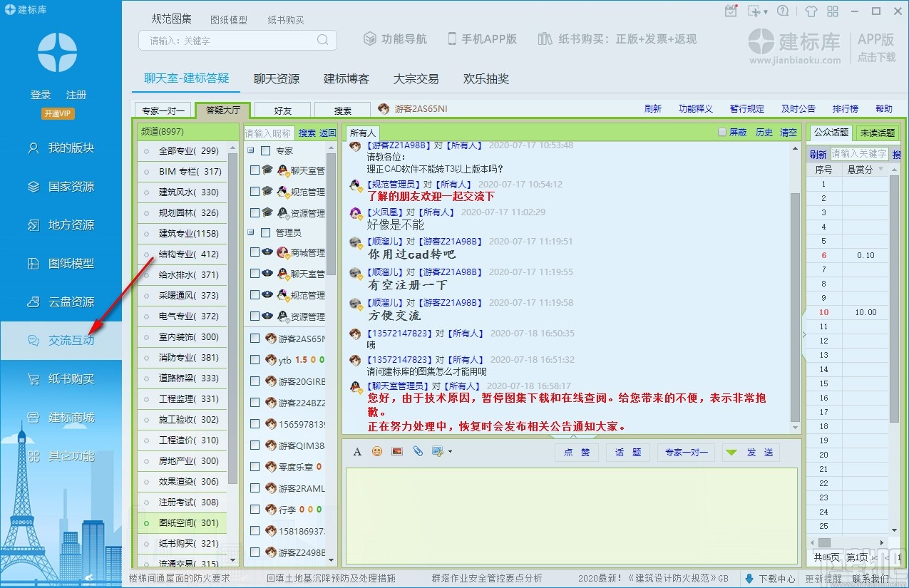Open 云盘资源 in sidebar
The height and width of the screenshot is (588, 909).
tap(61, 302)
